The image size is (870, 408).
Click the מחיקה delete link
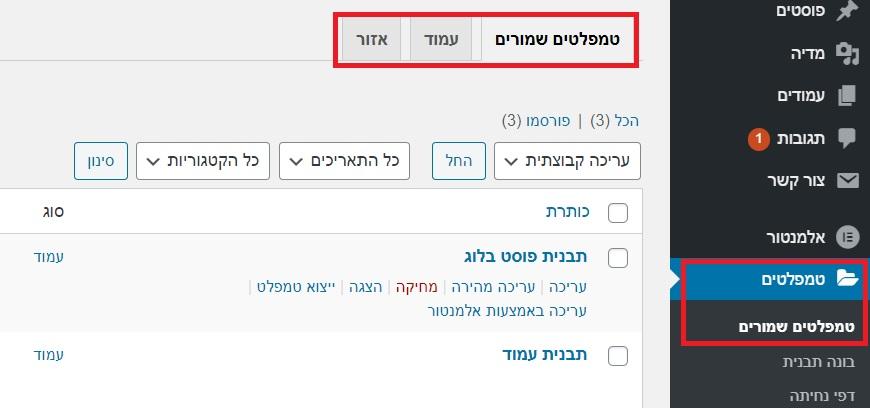click(x=416, y=287)
